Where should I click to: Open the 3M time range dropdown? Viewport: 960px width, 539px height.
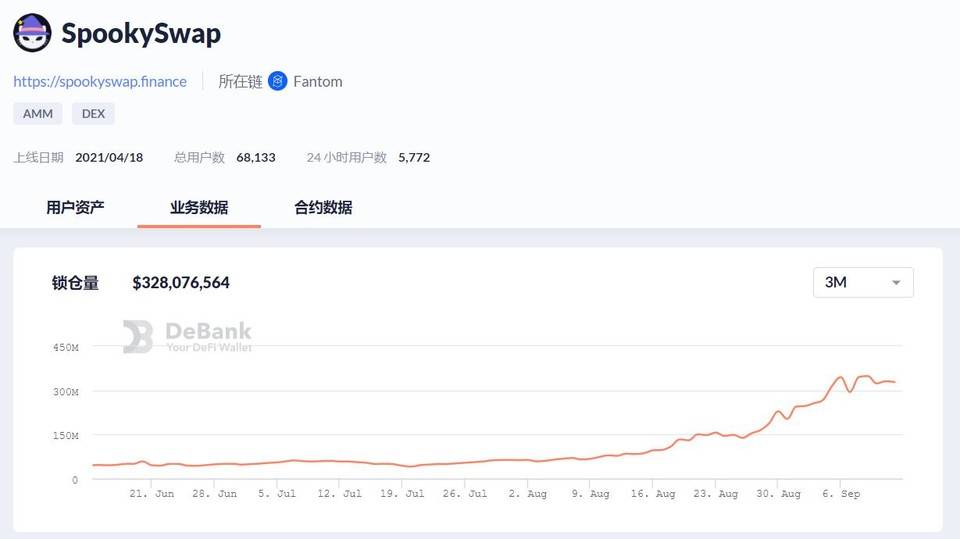pos(863,282)
